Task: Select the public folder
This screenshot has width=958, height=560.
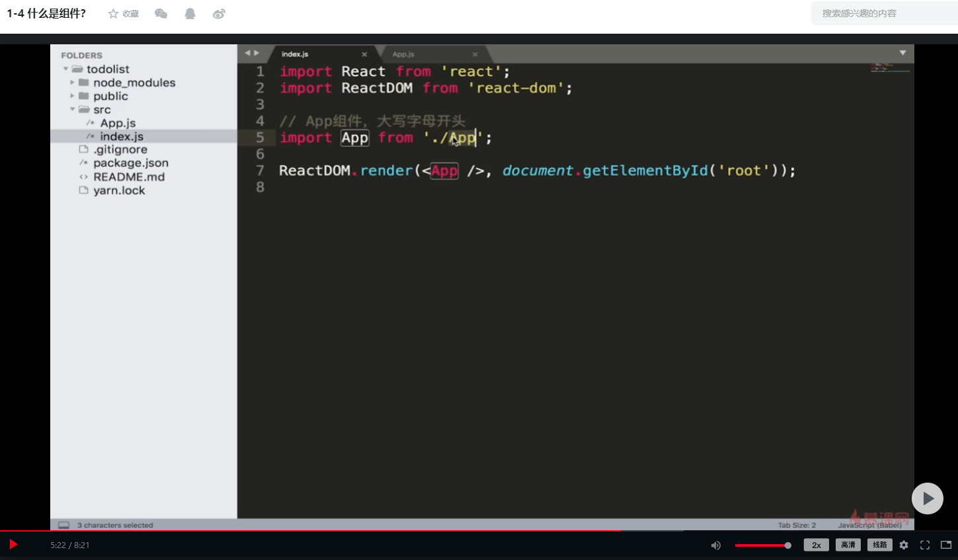Action: (110, 97)
